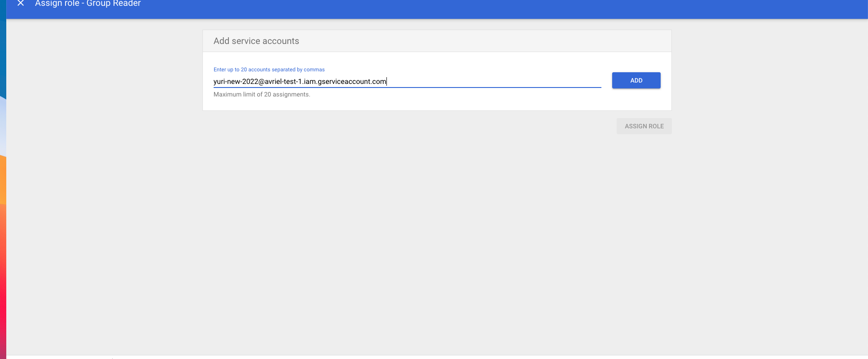Click the 'Add service accounts' heading
Viewport: 868px width, 359px height.
click(x=256, y=41)
